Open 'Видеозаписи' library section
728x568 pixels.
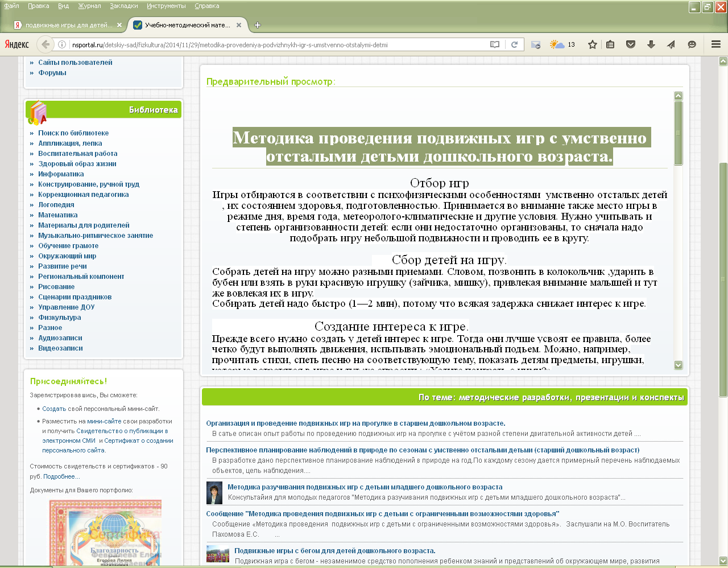(x=60, y=348)
